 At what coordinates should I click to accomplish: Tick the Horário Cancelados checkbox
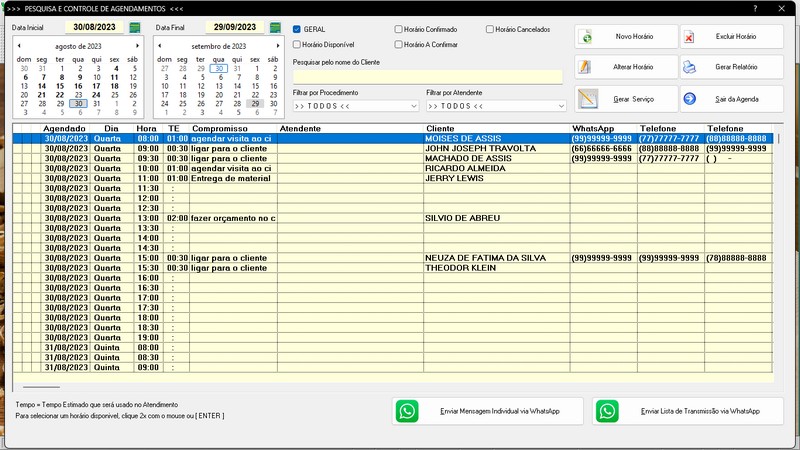(x=490, y=30)
